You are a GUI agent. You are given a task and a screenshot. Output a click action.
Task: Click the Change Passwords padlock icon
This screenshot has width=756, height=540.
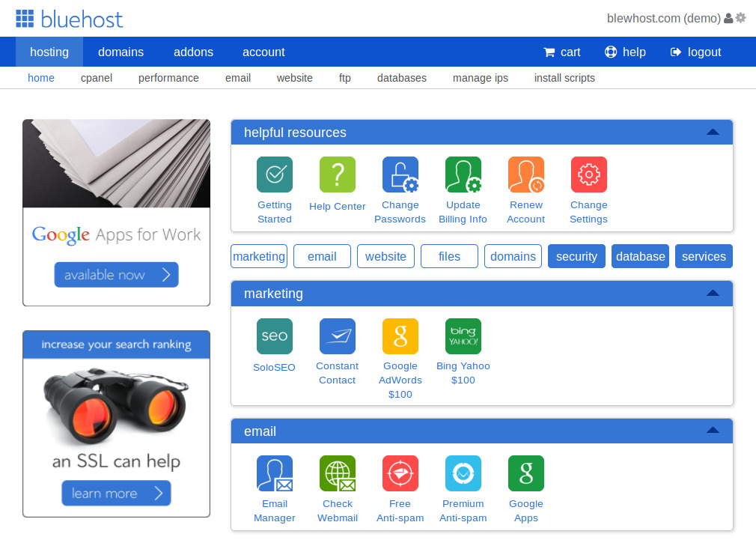(x=400, y=175)
